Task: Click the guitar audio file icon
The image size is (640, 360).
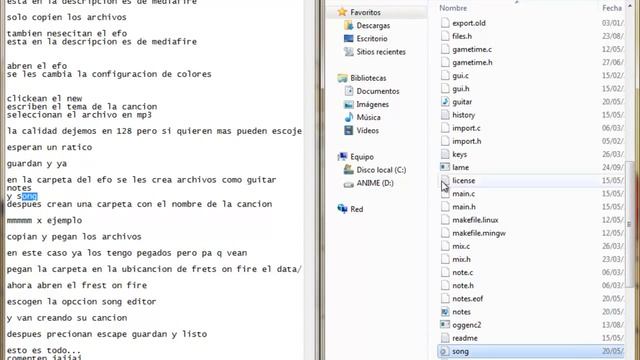Action: [x=445, y=102]
